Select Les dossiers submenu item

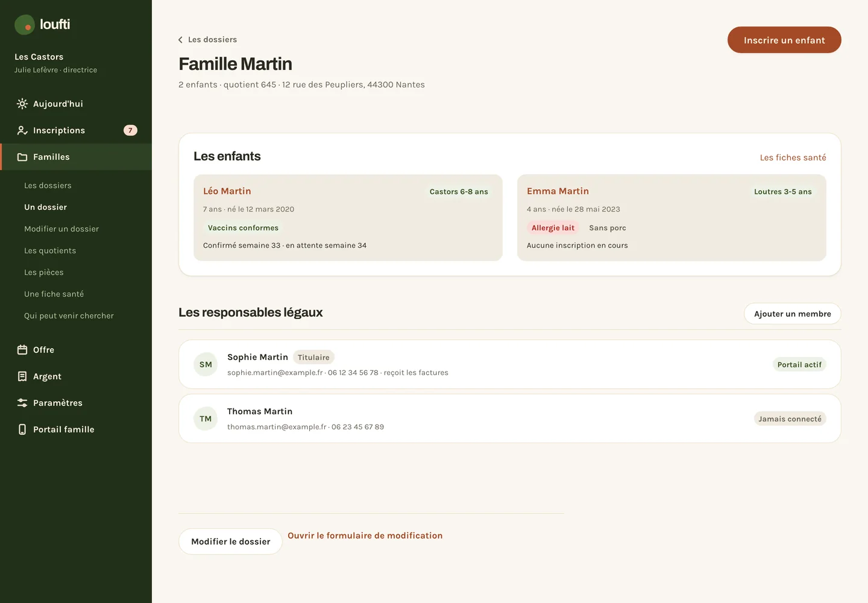coord(48,186)
